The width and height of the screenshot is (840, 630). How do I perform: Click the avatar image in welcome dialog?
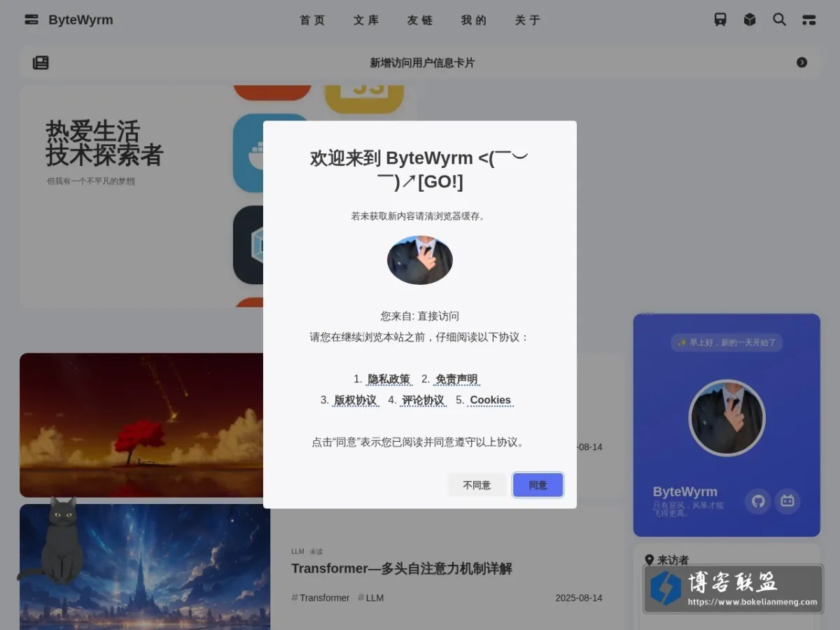pyautogui.click(x=420, y=260)
